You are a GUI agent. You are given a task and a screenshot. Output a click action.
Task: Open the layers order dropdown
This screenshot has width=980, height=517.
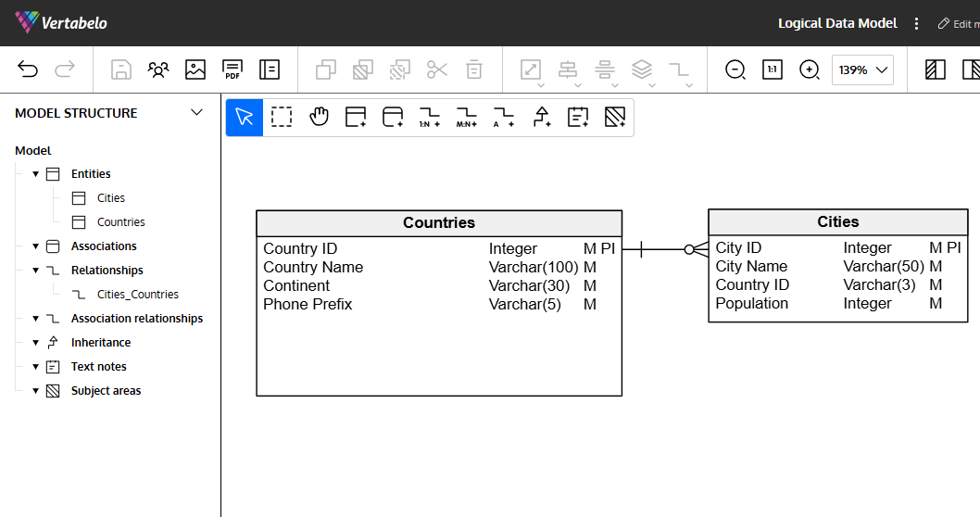pos(652,85)
